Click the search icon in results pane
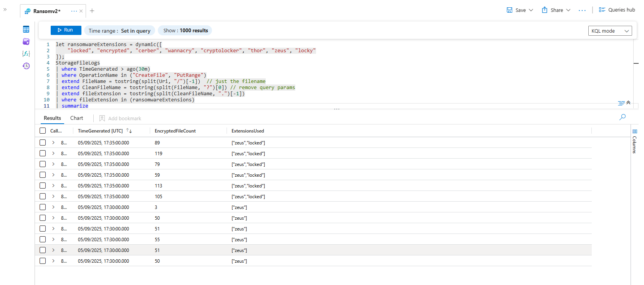This screenshot has width=644, height=285. [622, 117]
